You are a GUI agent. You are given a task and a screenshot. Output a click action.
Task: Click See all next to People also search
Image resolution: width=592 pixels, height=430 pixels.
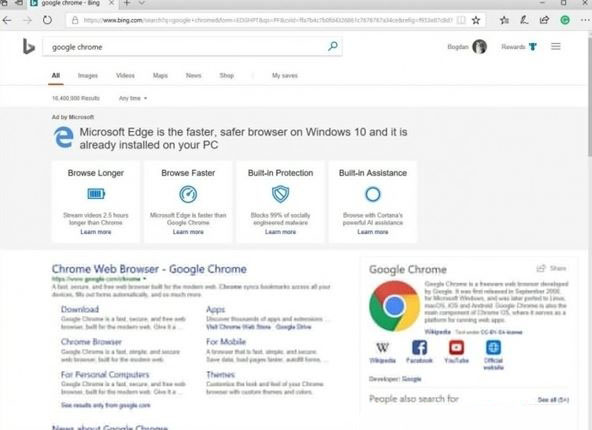pos(553,399)
